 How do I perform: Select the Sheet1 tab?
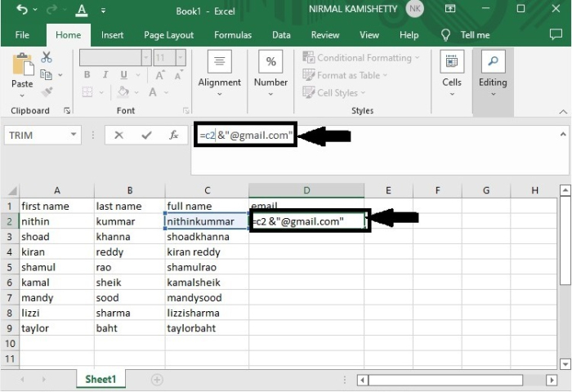click(101, 379)
